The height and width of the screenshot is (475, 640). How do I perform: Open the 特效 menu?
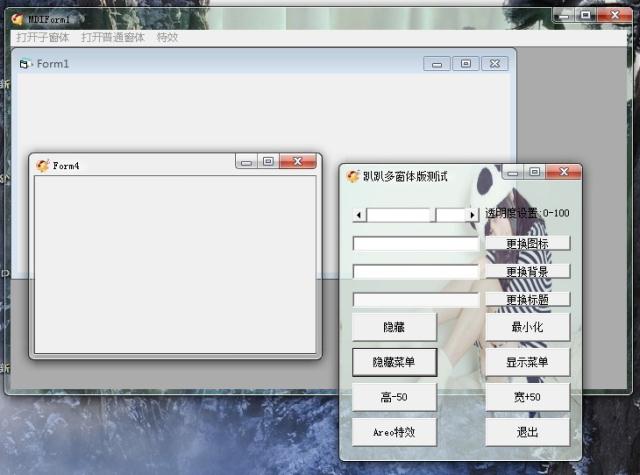[x=167, y=38]
